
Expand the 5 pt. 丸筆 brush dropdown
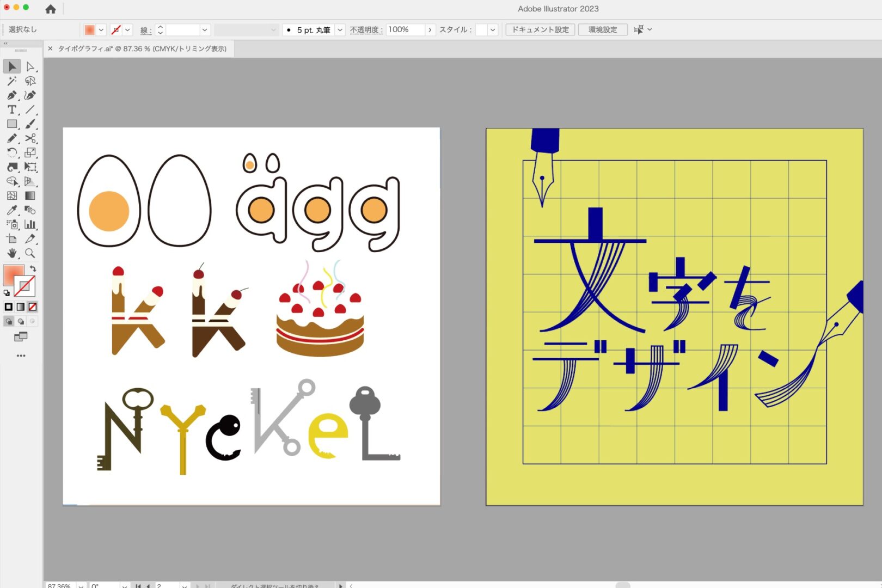tap(340, 30)
